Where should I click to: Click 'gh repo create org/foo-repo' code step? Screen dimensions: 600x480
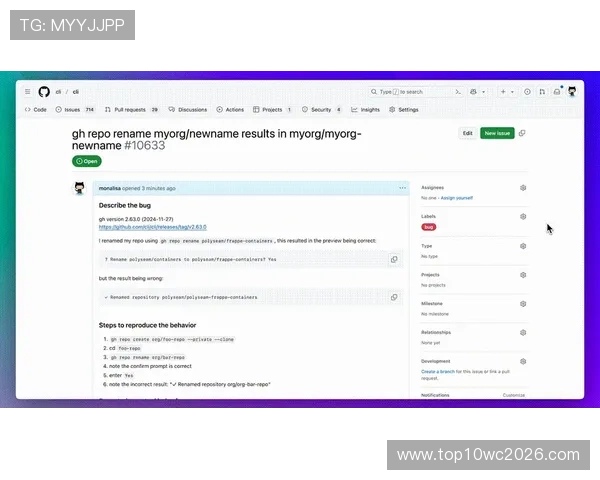click(172, 340)
